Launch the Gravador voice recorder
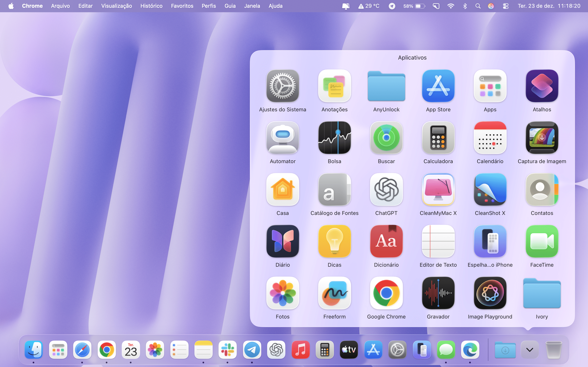This screenshot has width=588, height=367. 438,293
